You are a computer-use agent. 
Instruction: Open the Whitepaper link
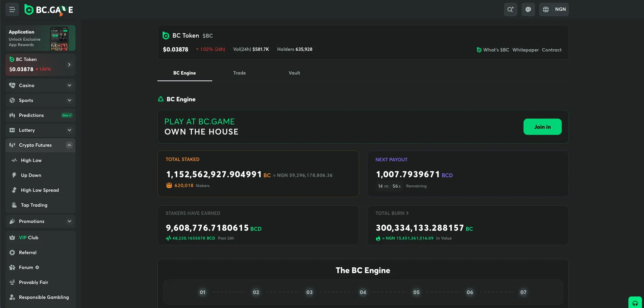[x=526, y=50]
